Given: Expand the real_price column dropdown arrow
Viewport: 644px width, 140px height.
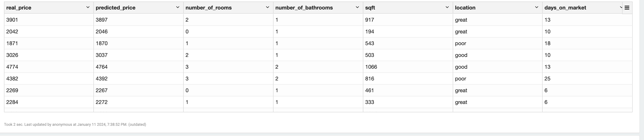Looking at the screenshot, I should tap(88, 7).
